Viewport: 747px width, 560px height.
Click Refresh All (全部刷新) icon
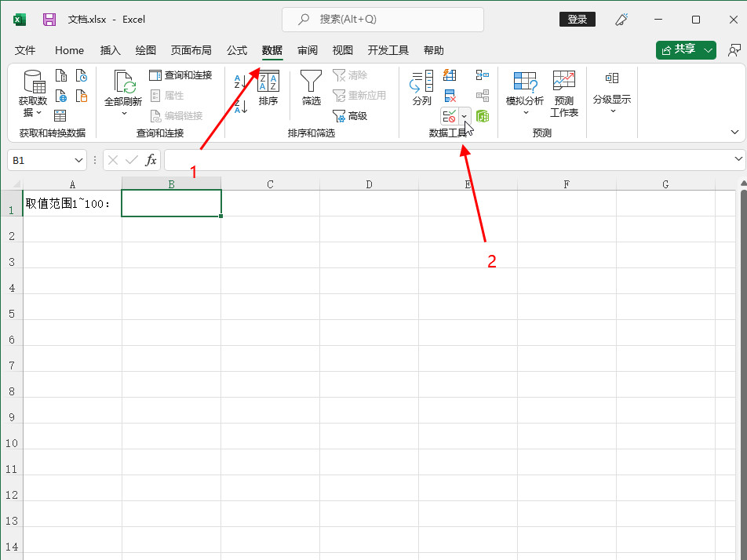point(123,88)
